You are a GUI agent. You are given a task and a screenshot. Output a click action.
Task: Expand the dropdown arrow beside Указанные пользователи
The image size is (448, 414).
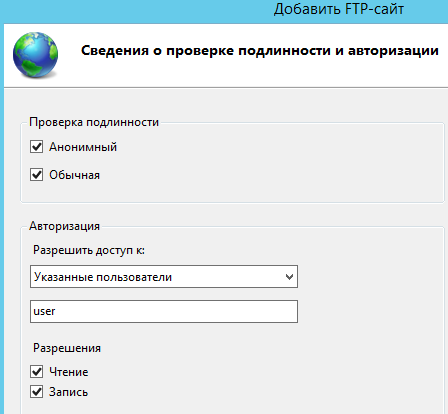click(x=289, y=277)
